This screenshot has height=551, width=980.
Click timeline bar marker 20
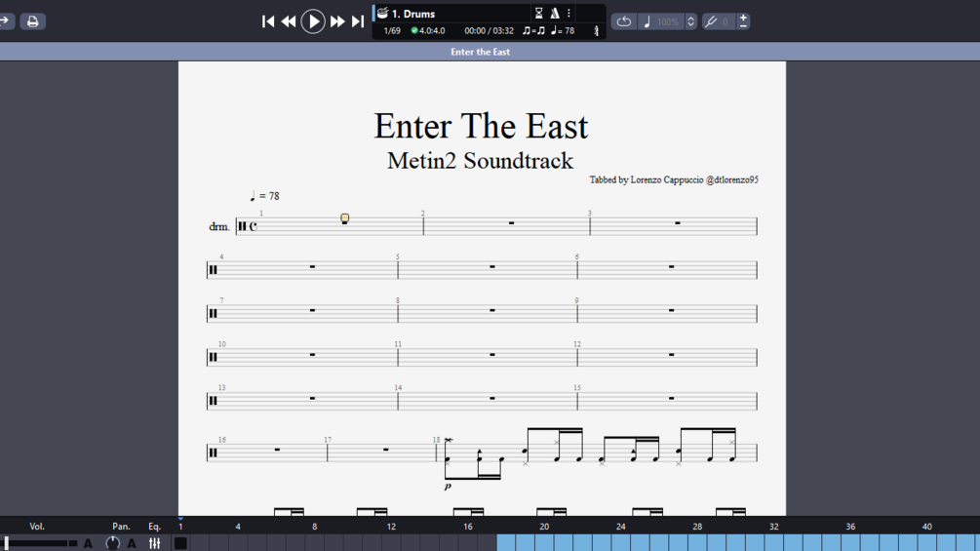tap(544, 527)
